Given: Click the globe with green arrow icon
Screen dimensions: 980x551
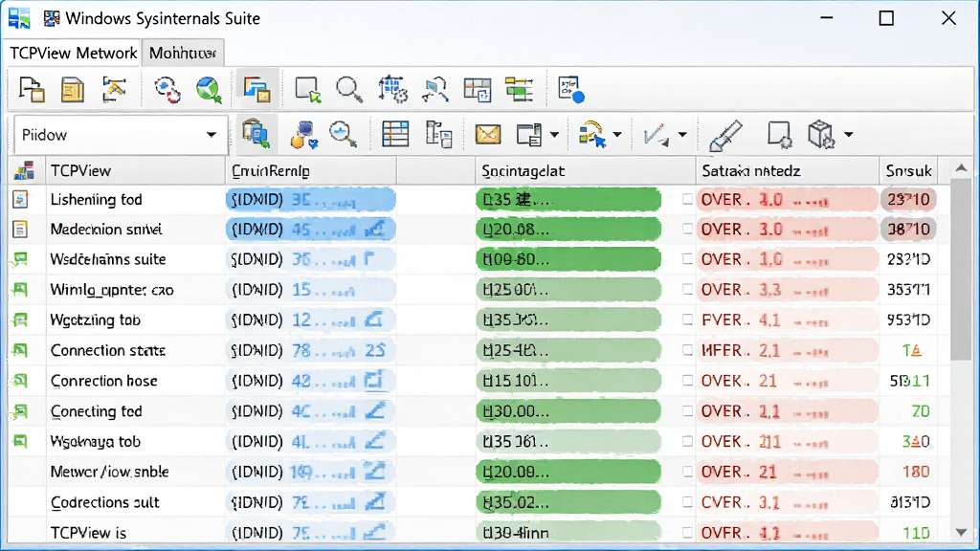Looking at the screenshot, I should (209, 89).
